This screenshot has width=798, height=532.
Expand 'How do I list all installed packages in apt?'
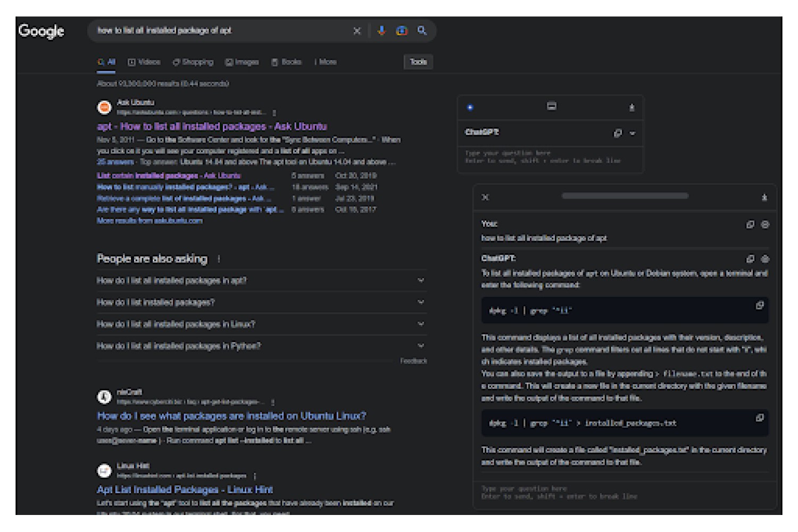point(262,280)
